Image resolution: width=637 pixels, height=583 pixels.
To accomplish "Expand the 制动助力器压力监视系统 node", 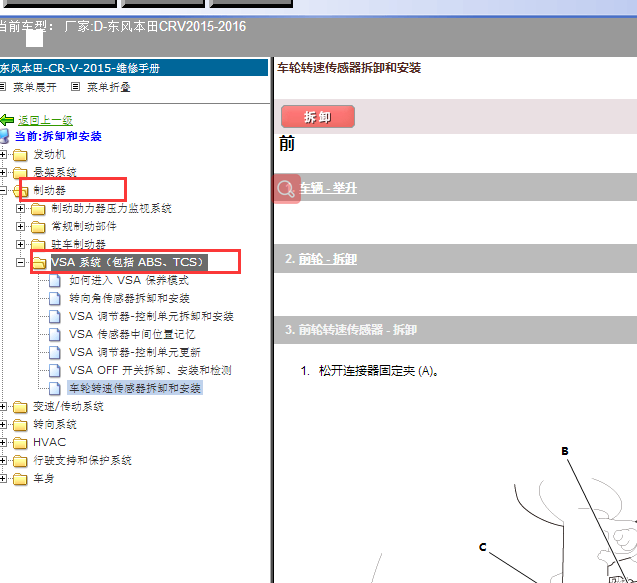I will 20,208.
